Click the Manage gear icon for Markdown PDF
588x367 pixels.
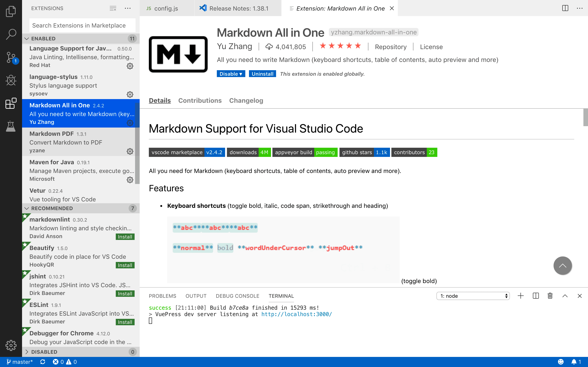[x=130, y=151]
